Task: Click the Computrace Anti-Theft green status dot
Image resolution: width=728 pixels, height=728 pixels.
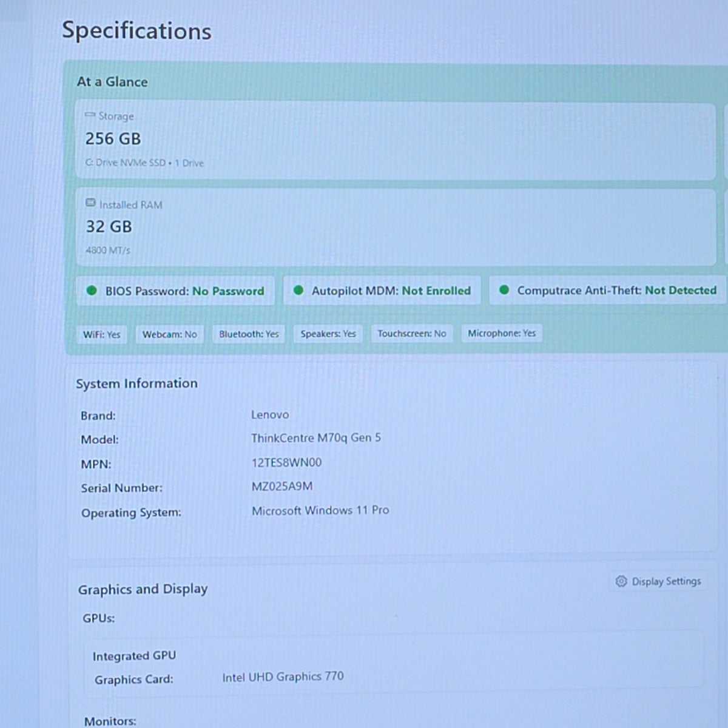Action: click(x=504, y=289)
